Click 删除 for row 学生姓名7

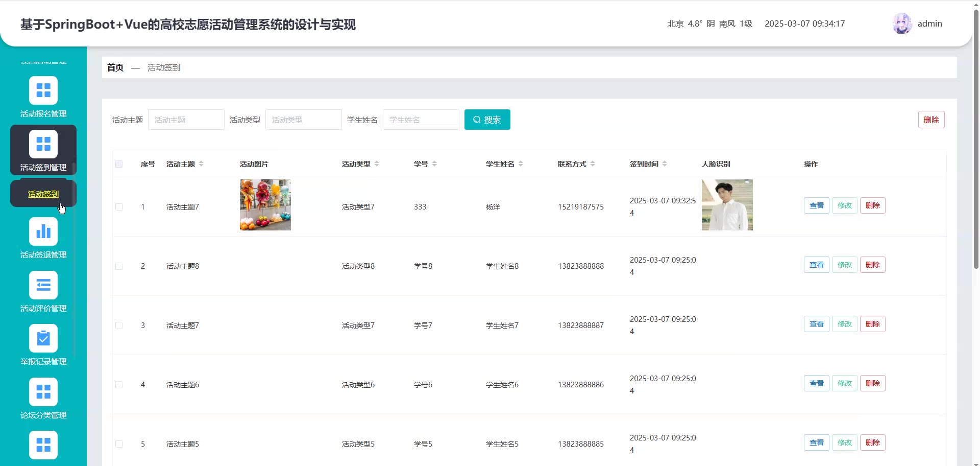click(x=872, y=324)
